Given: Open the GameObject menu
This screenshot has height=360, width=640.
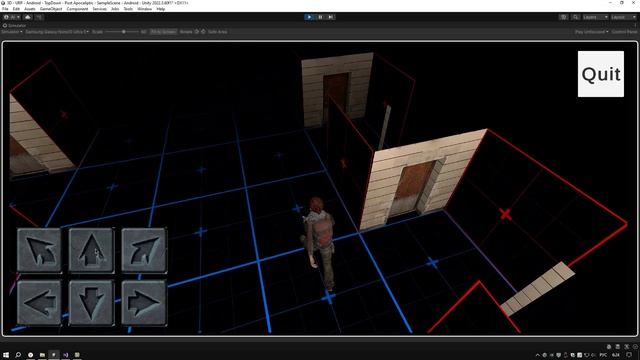Looking at the screenshot, I should point(51,9).
